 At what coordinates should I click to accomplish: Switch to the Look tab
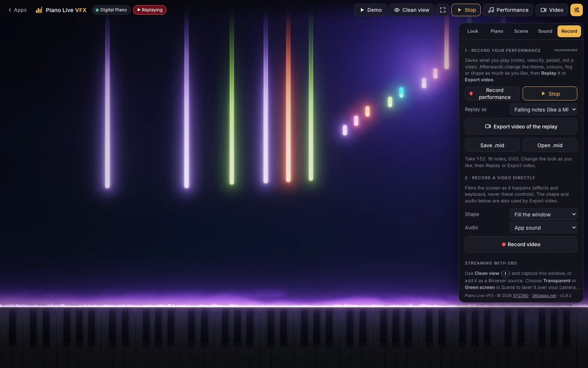click(473, 31)
